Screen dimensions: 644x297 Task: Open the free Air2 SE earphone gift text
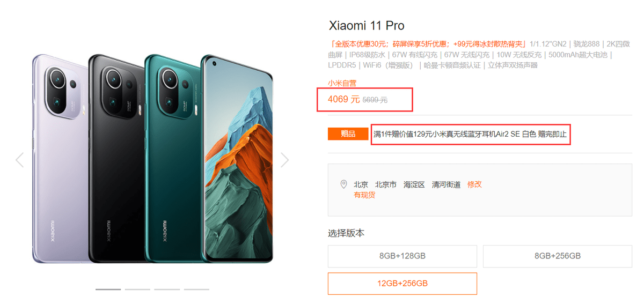(470, 134)
